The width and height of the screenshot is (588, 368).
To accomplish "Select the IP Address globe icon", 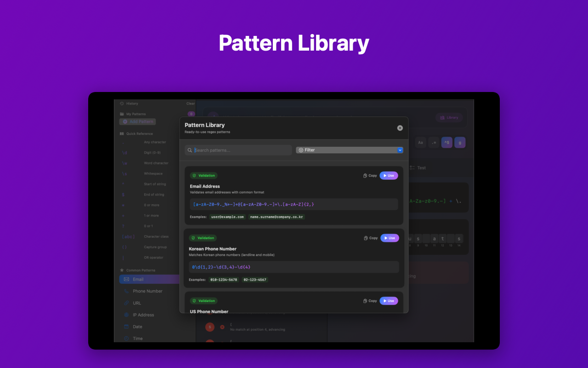I will point(127,315).
